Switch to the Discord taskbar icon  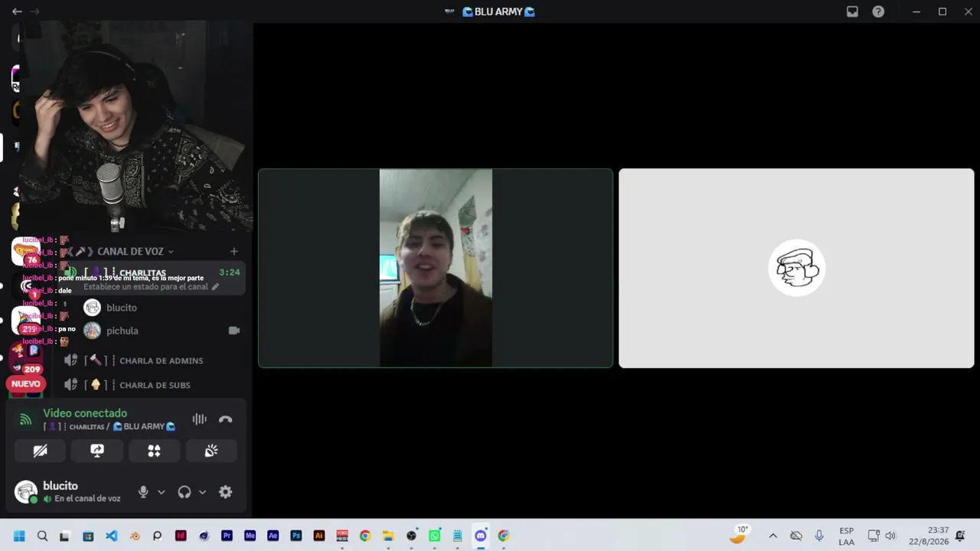480,536
